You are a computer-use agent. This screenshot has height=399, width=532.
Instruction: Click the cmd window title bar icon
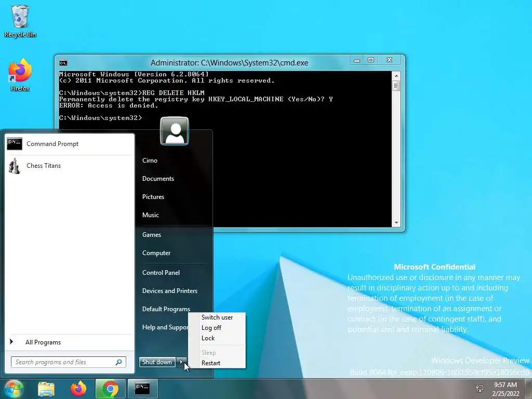pyautogui.click(x=63, y=63)
